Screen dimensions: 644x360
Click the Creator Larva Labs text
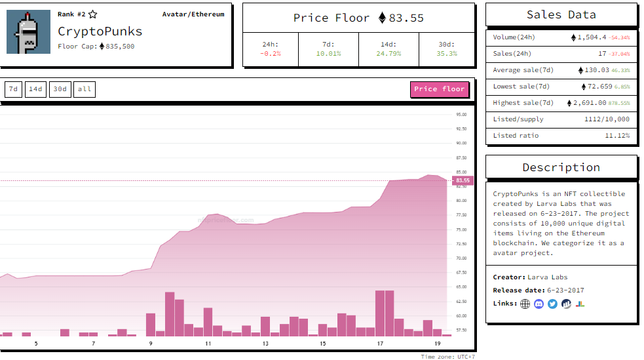[530, 277]
